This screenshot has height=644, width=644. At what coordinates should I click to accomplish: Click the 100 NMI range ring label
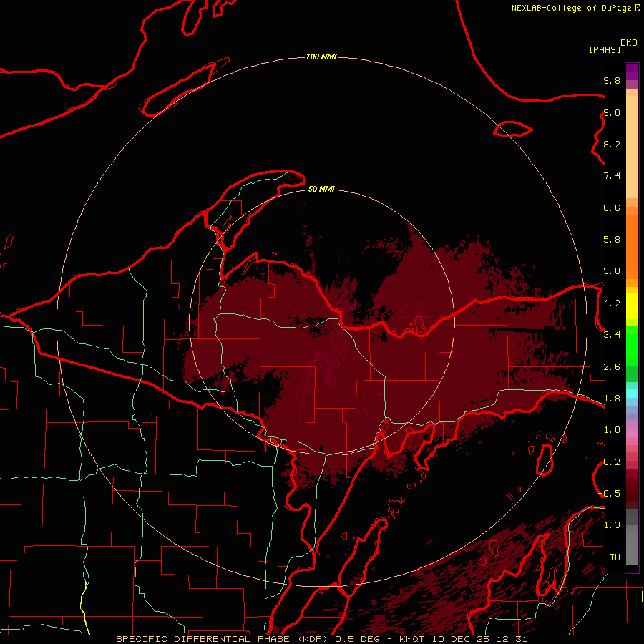(x=321, y=57)
